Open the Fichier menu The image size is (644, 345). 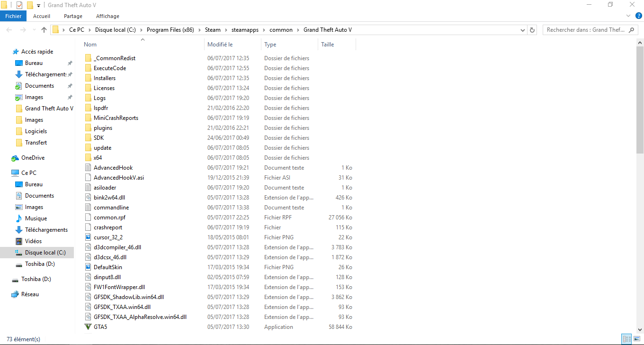pos(14,16)
